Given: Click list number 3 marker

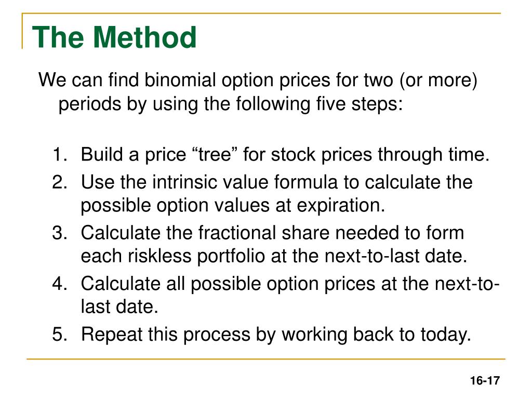Looking at the screenshot, I should click(60, 233).
